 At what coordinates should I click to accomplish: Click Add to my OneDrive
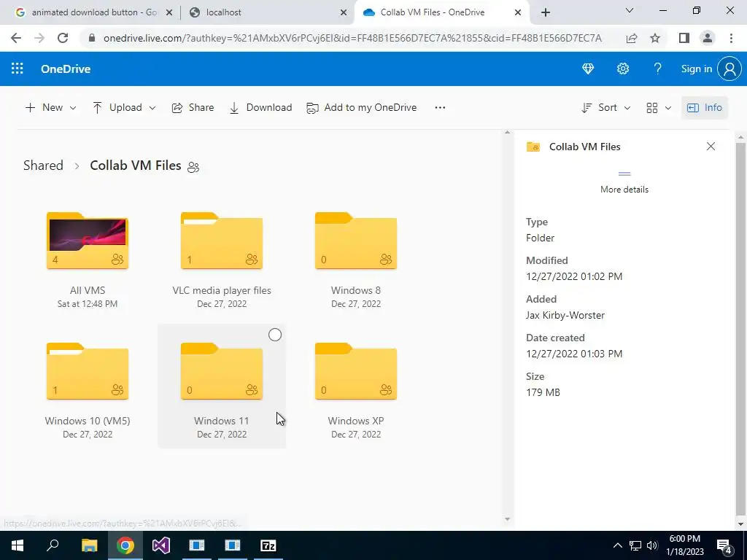tap(362, 108)
